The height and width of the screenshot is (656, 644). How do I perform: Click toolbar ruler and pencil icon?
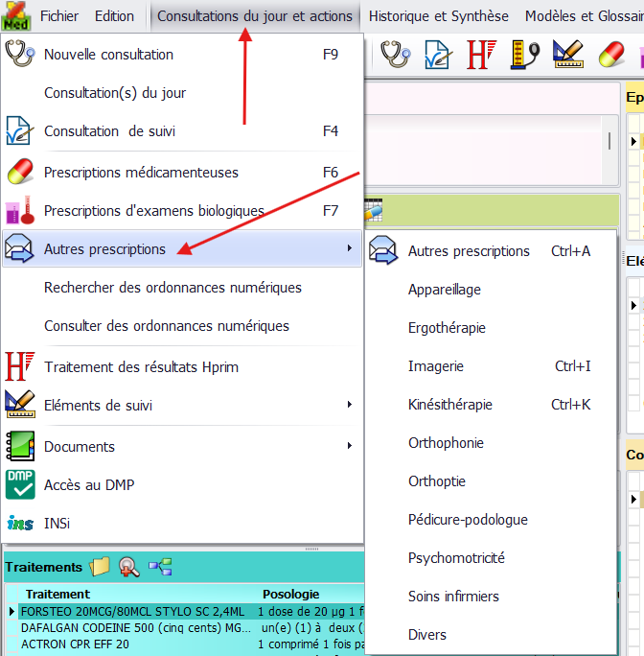click(568, 54)
